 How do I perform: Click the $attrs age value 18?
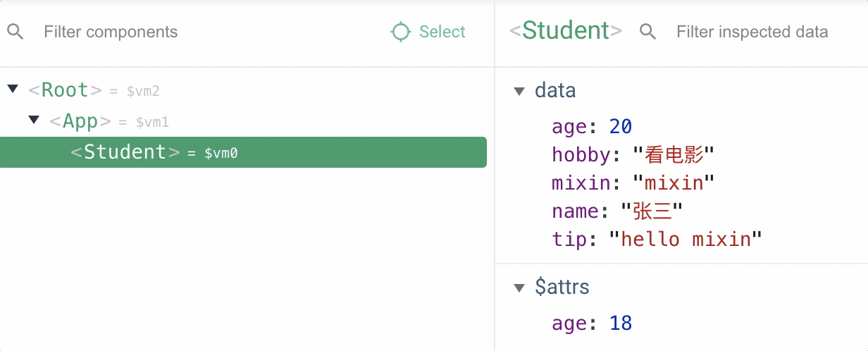pyautogui.click(x=621, y=324)
